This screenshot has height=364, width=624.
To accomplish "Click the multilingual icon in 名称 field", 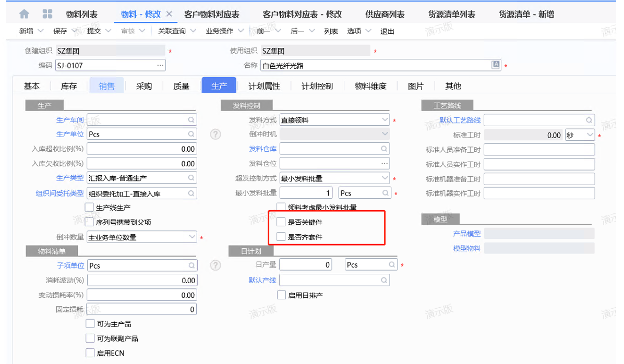I will pos(496,65).
